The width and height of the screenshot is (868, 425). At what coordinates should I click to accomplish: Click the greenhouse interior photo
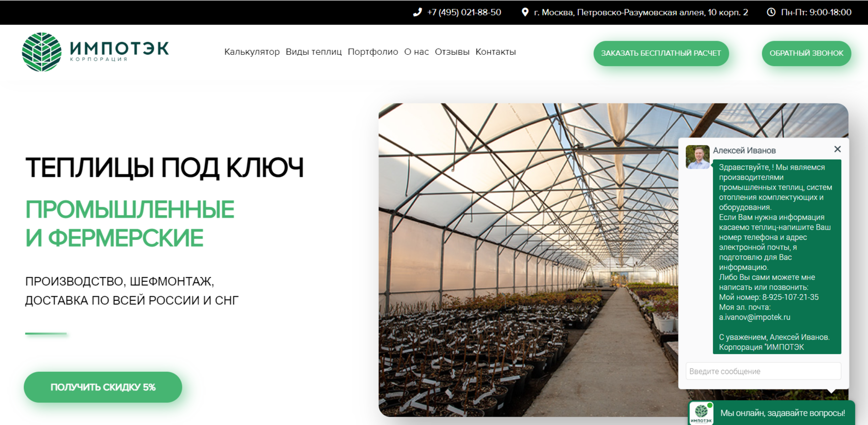point(528,260)
